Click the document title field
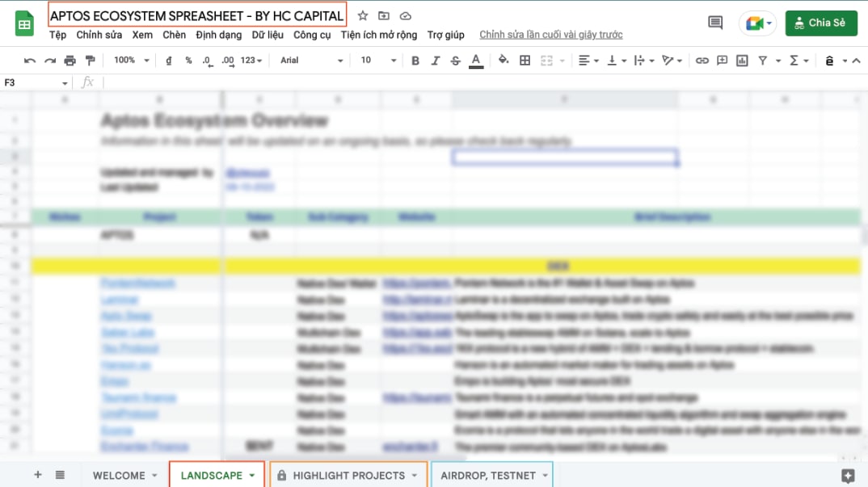This screenshot has height=487, width=868. click(x=197, y=15)
